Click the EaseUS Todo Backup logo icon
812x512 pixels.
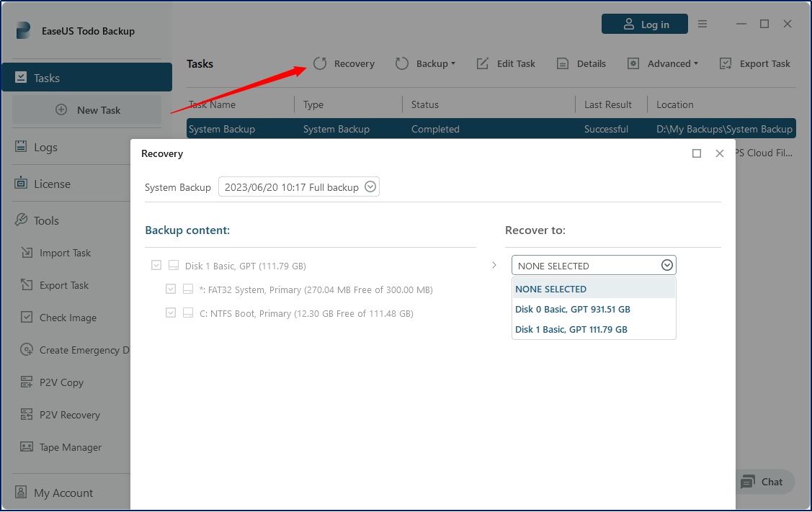23,30
